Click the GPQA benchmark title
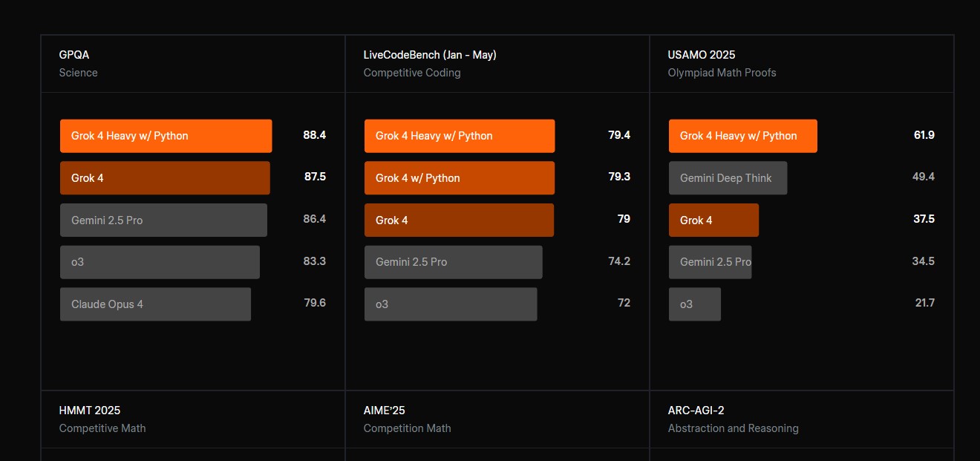This screenshot has height=461, width=980. pyautogui.click(x=74, y=55)
